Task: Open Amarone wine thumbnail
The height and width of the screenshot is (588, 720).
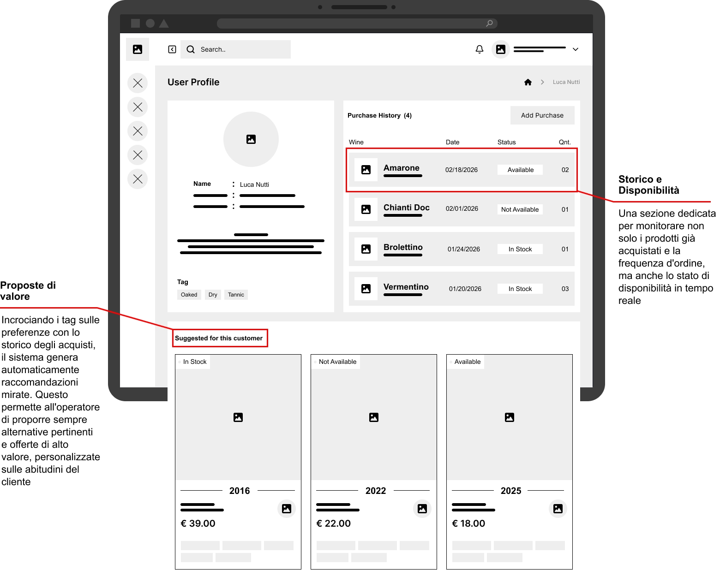Action: 366,170
